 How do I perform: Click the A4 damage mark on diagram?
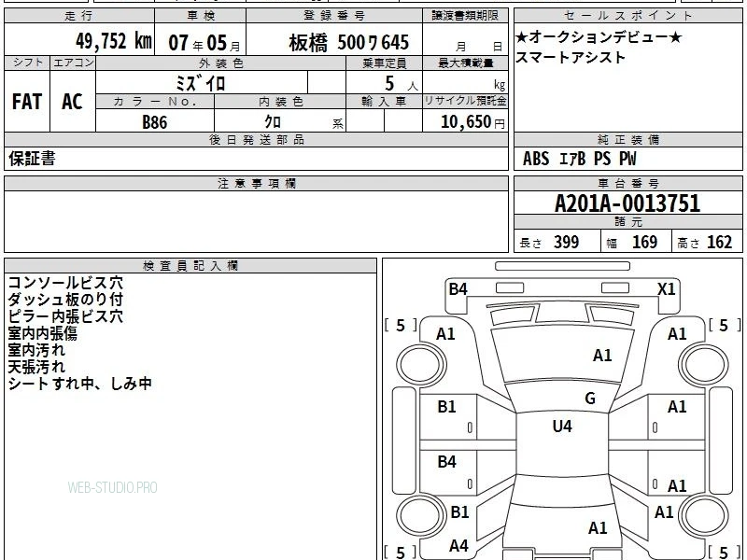458,546
